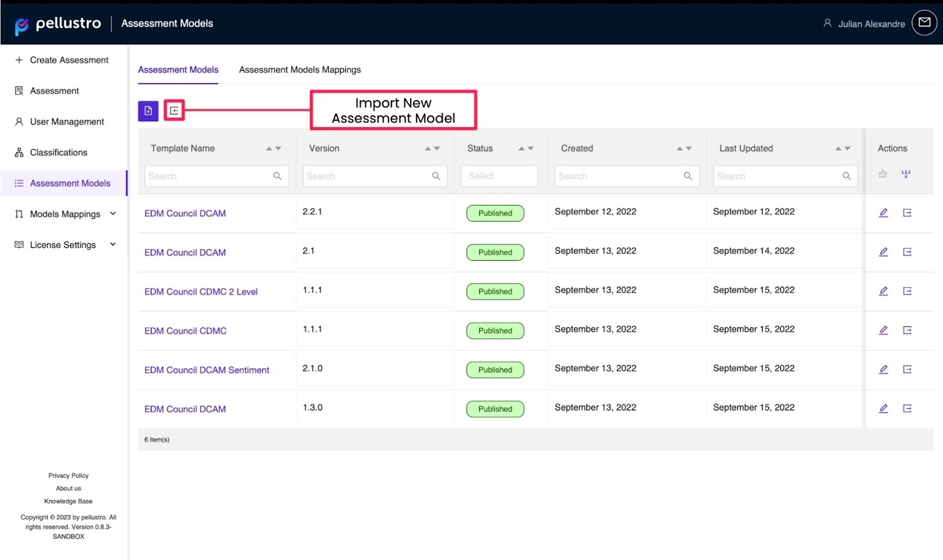Screen dimensions: 943x560
Task: Focus the Version search field
Action: [x=375, y=176]
